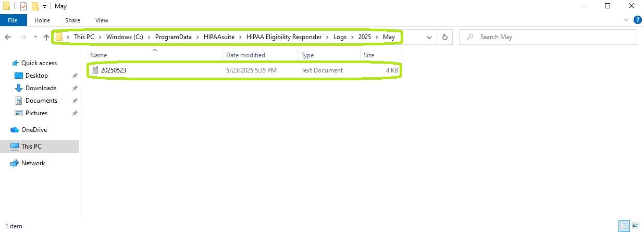The height and width of the screenshot is (232, 644).
Task: Click Windows (C:) in address path
Action: pos(125,37)
